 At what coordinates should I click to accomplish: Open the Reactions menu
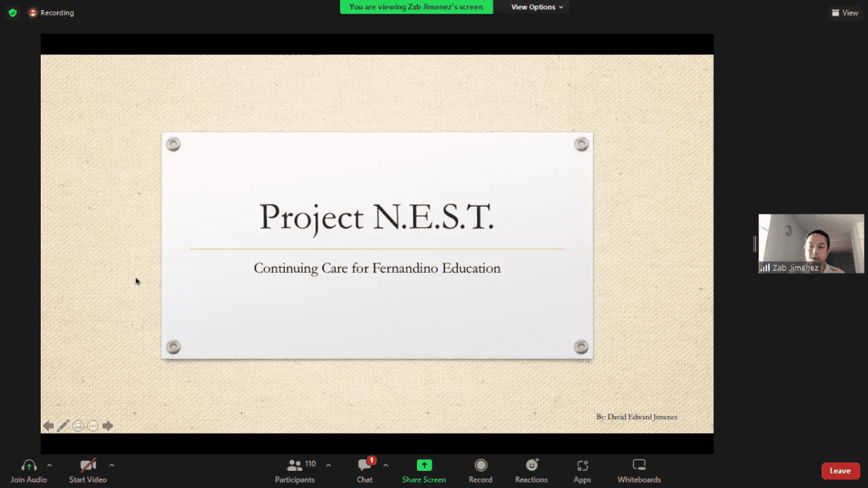(x=531, y=471)
